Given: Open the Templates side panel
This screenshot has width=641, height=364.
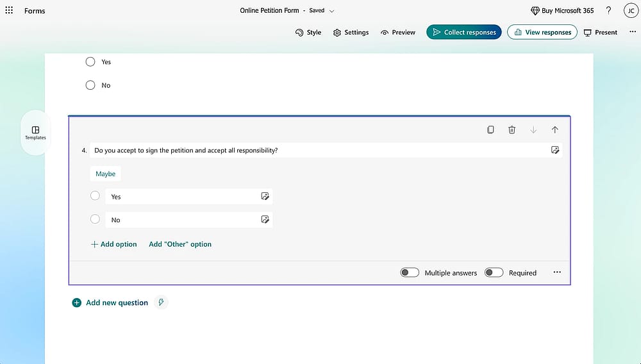Looking at the screenshot, I should tap(35, 133).
